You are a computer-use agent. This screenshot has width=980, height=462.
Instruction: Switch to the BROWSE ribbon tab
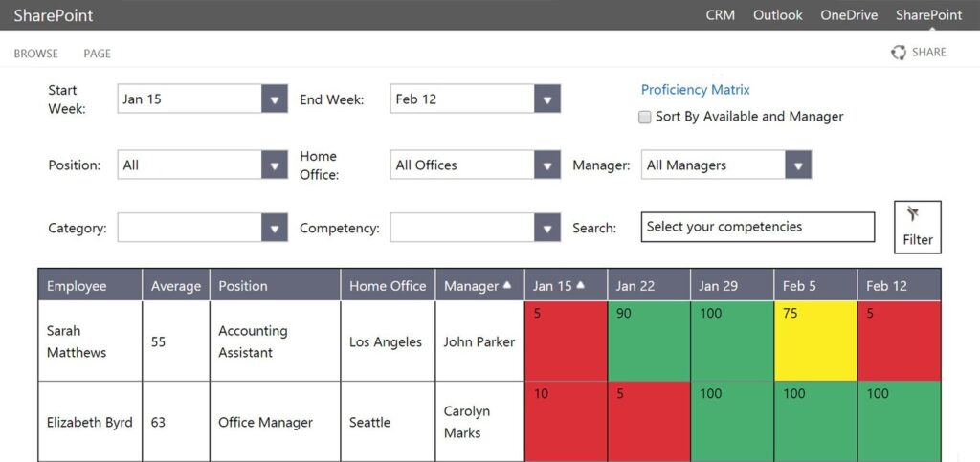click(x=36, y=54)
